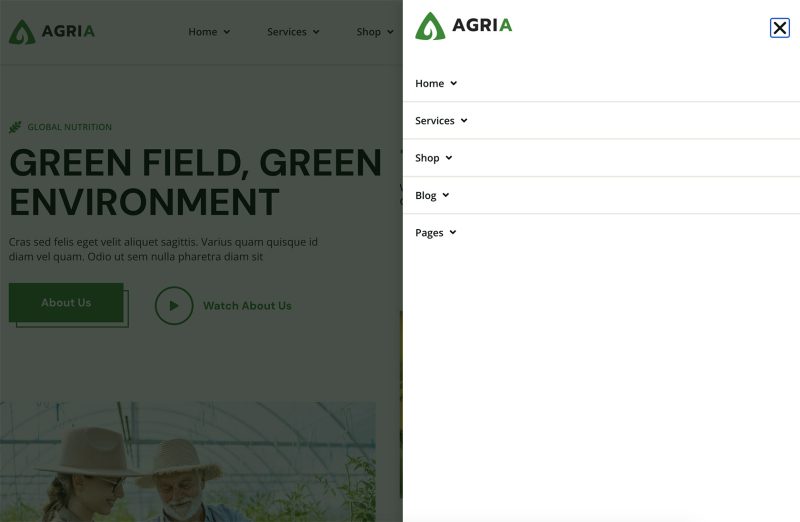Expand the Blog chevron in the side panel
This screenshot has width=800, height=522.
tap(446, 196)
